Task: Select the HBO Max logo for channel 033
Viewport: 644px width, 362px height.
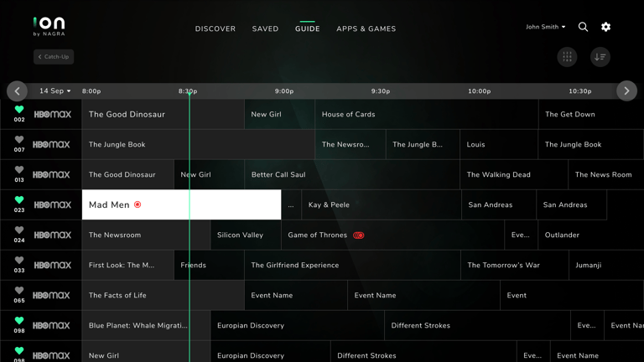Action: point(52,265)
